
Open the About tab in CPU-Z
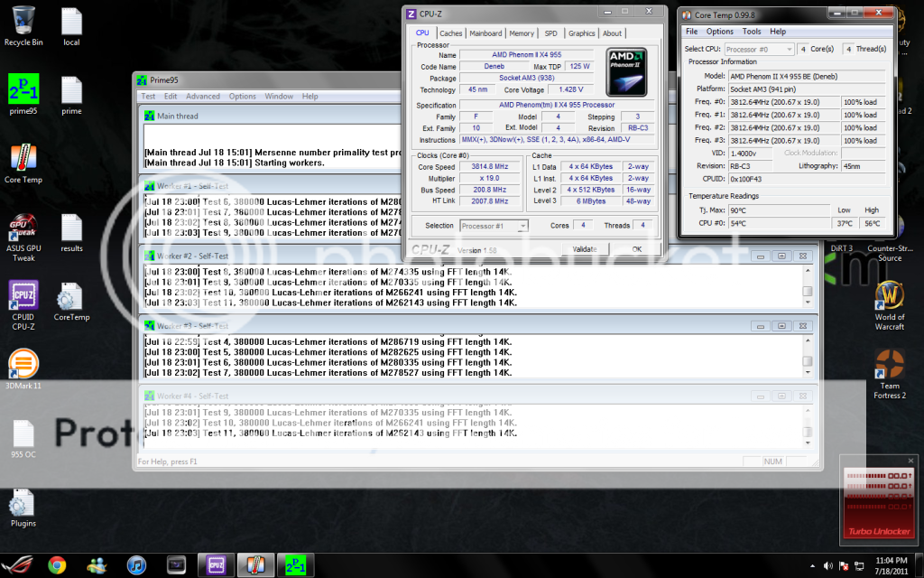coord(612,33)
